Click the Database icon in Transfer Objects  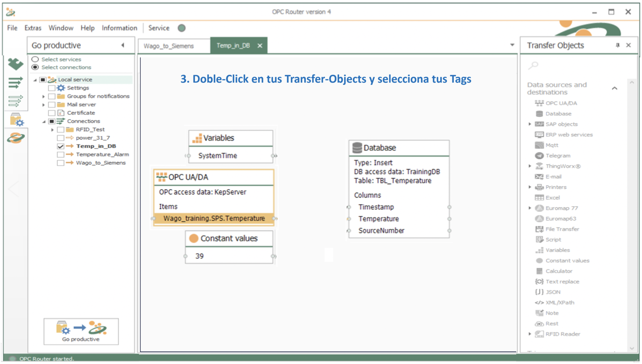539,114
